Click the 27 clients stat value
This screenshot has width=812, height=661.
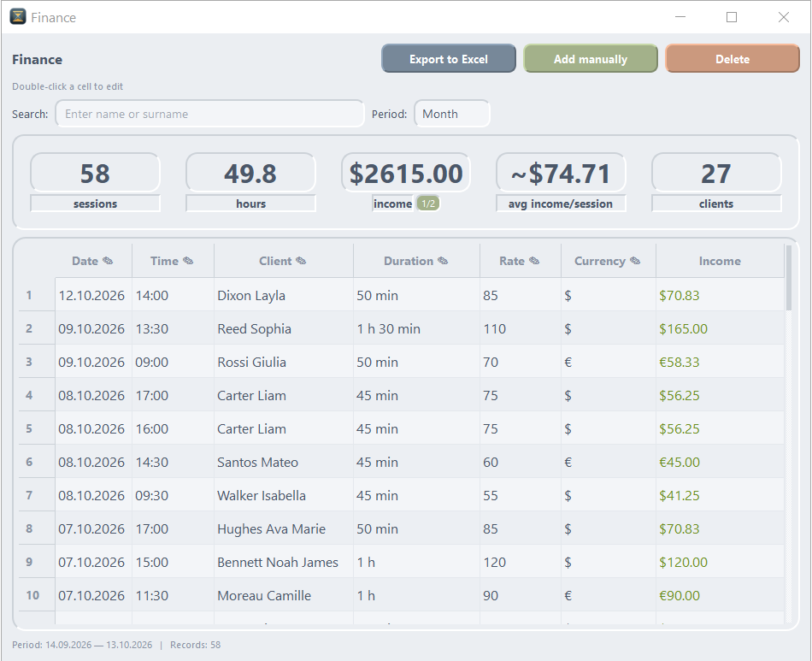pyautogui.click(x=716, y=173)
